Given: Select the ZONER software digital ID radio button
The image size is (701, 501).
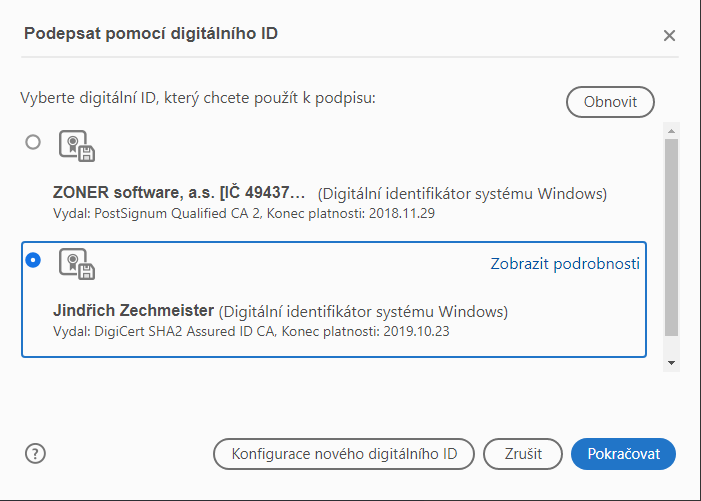Looking at the screenshot, I should tap(33, 142).
